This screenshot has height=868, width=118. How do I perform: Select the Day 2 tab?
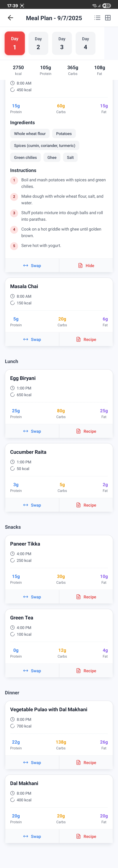click(x=38, y=43)
